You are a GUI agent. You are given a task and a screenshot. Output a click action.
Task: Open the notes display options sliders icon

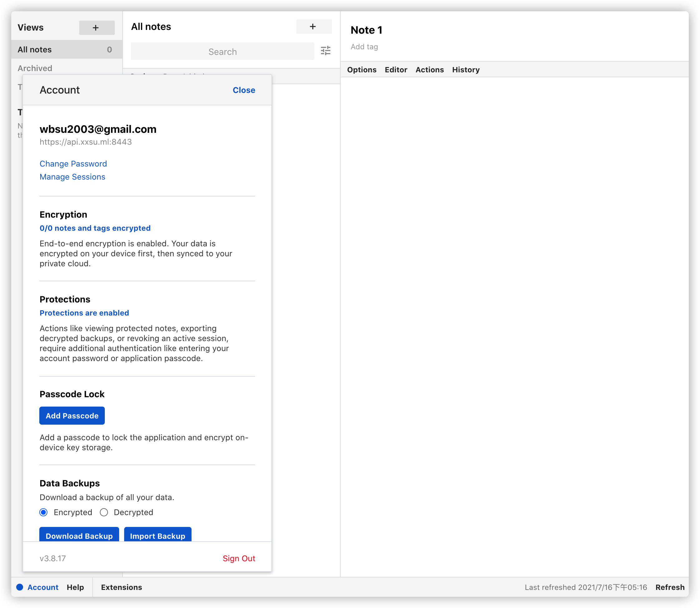click(x=326, y=51)
